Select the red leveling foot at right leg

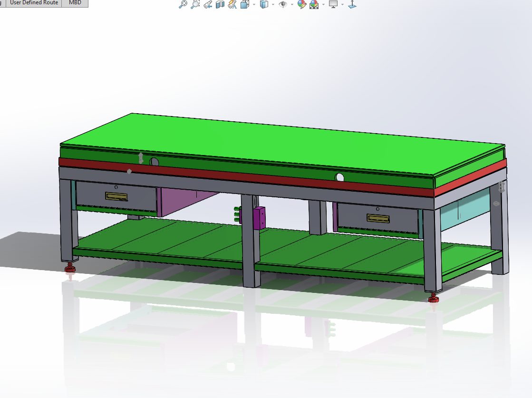433,298
